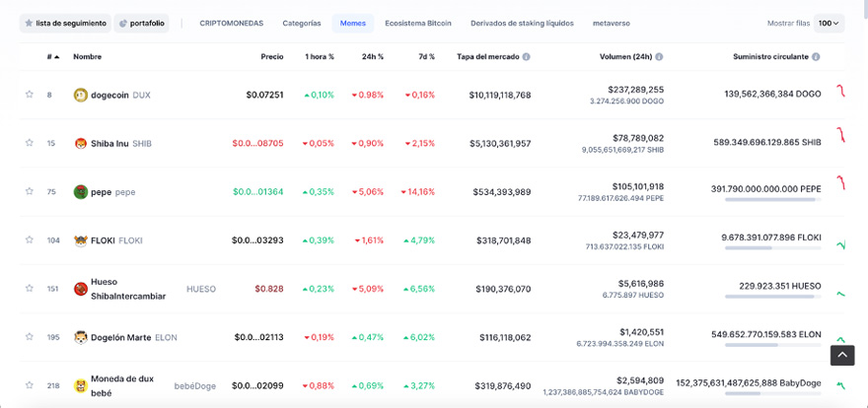Click info icon beside Tapa del mercado
Viewport: 868px width, 408px height.
coord(527,57)
